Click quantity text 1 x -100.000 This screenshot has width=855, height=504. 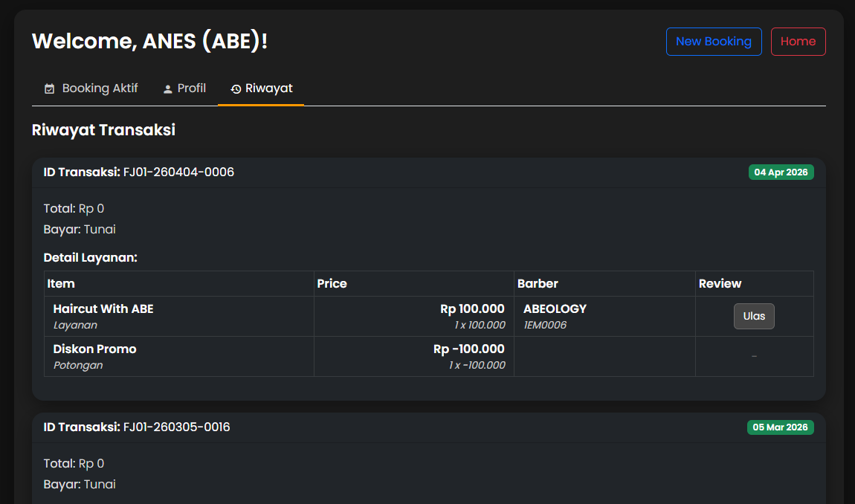[x=477, y=366]
